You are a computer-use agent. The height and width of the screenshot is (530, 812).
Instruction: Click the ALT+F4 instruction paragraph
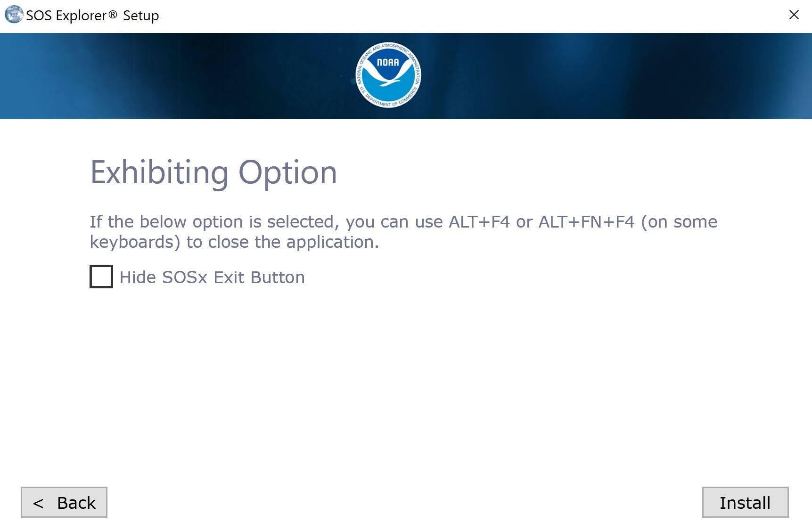(x=403, y=232)
